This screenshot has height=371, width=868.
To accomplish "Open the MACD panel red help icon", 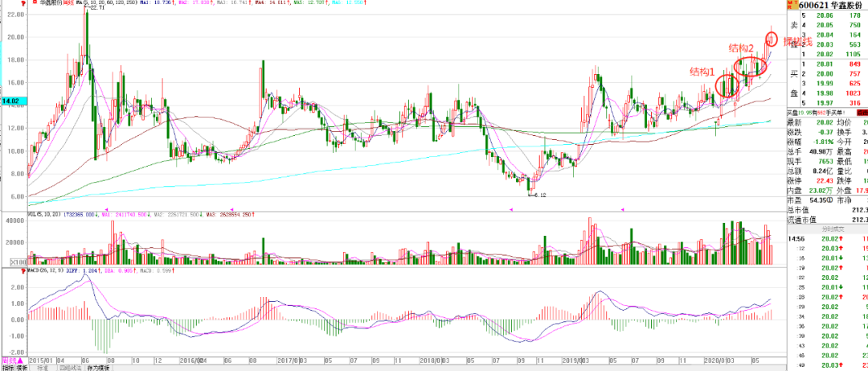I will click(x=23, y=271).
